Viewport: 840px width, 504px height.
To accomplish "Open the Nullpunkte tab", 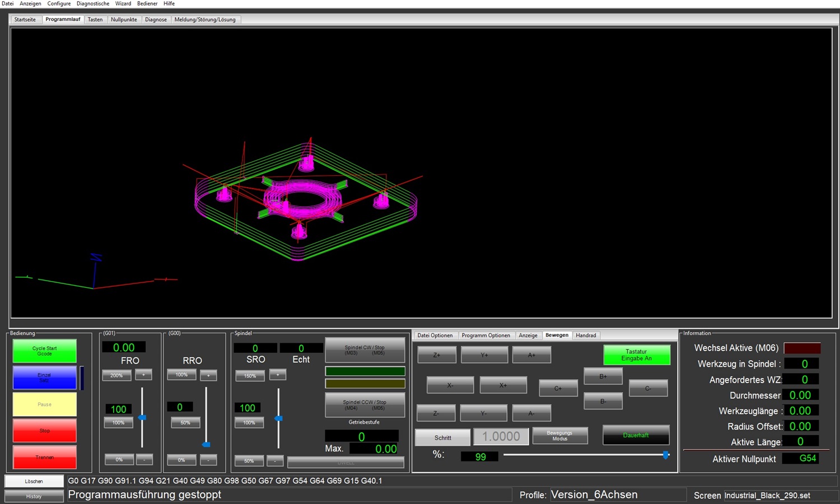I will pyautogui.click(x=124, y=20).
